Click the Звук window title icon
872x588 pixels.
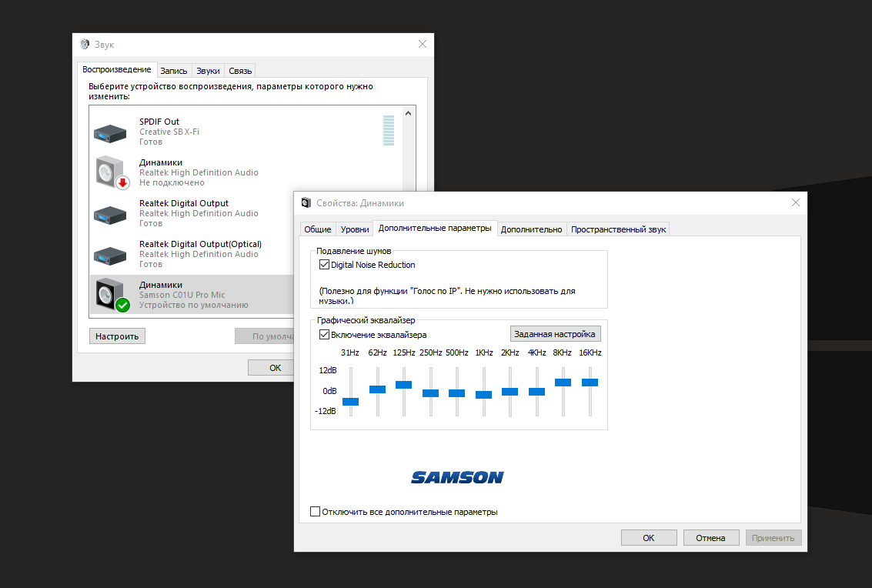click(x=85, y=44)
